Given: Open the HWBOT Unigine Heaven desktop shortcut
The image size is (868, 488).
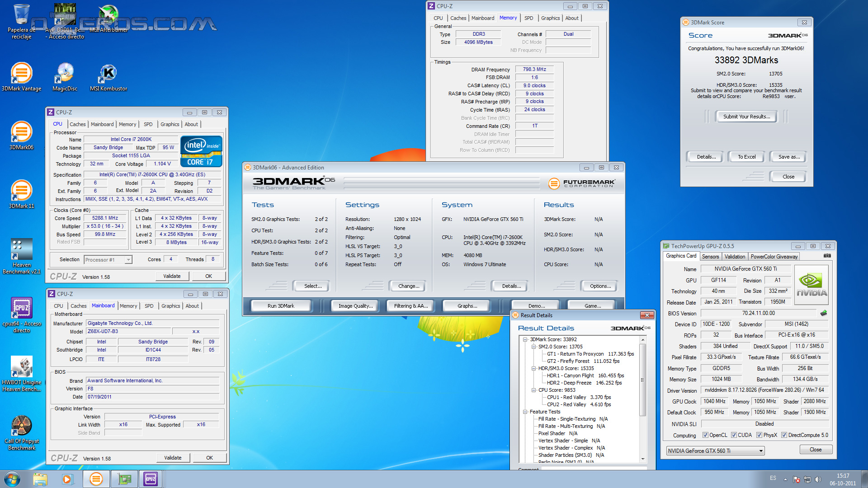Looking at the screenshot, I should pyautogui.click(x=21, y=374).
